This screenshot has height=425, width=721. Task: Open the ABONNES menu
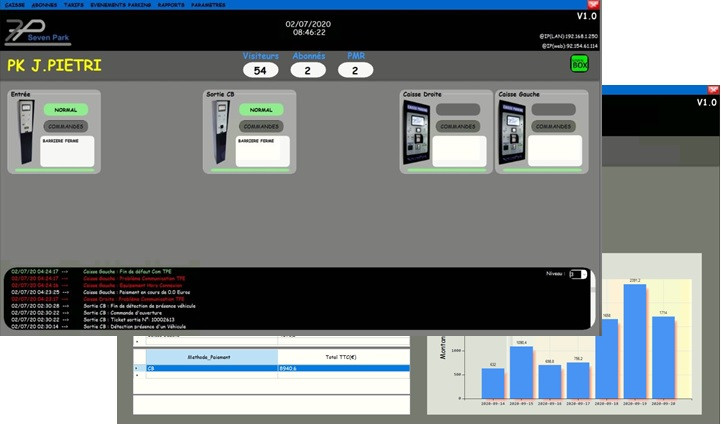click(x=44, y=4)
